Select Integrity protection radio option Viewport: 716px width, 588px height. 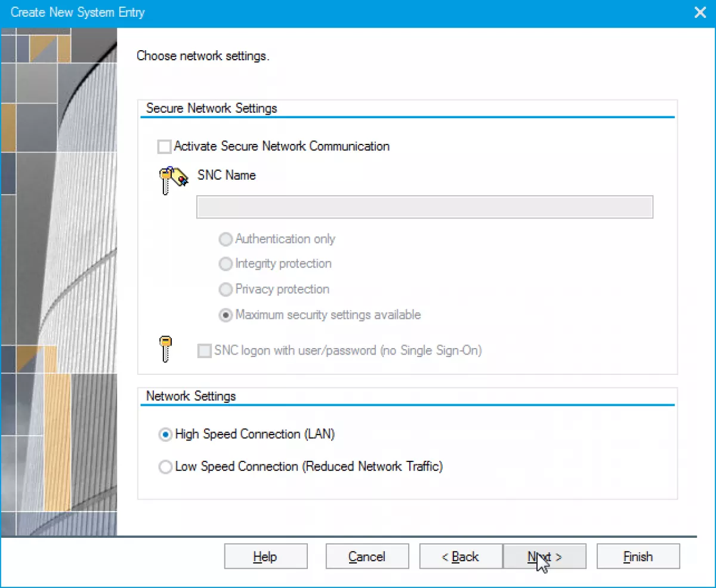[x=226, y=264]
